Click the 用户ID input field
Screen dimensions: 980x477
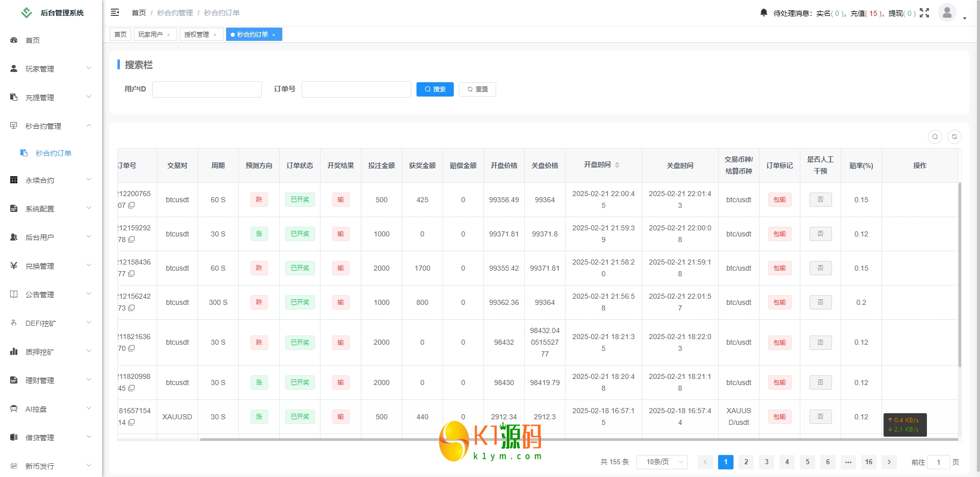(x=207, y=89)
